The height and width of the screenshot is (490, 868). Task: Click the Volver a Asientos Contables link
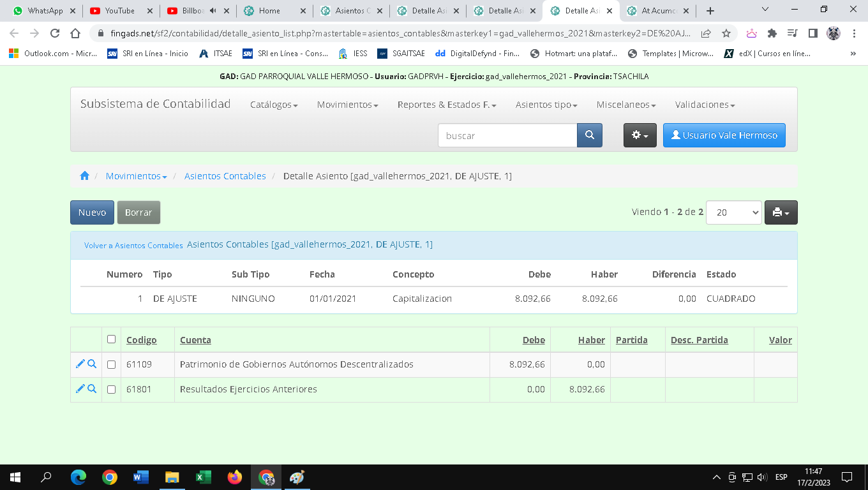(133, 246)
